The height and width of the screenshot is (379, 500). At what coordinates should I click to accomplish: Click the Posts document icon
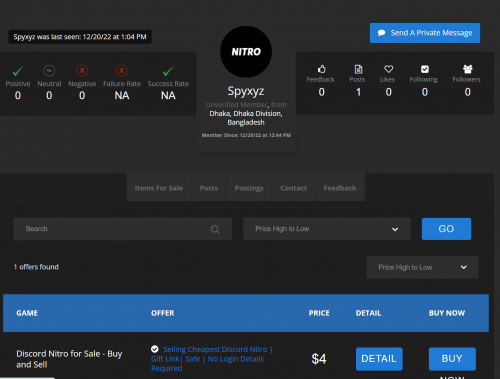pos(358,69)
